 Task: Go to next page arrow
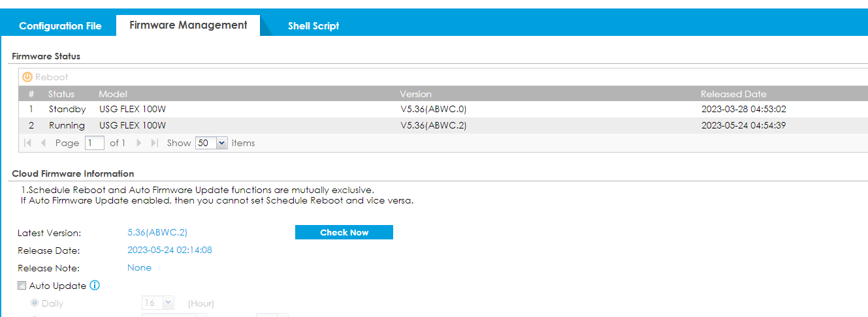click(x=139, y=143)
